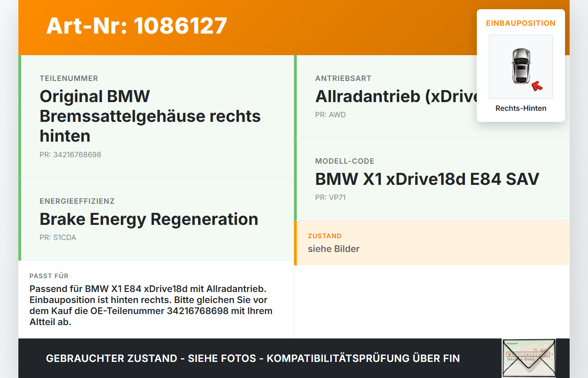588x378 pixels.
Task: Click the MODELL-CODE label
Action: [345, 161]
